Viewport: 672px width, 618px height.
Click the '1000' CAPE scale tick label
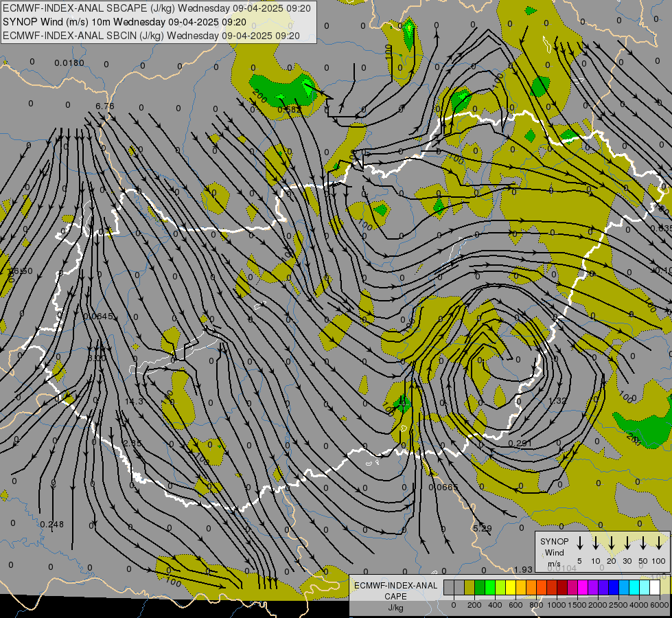(x=556, y=605)
